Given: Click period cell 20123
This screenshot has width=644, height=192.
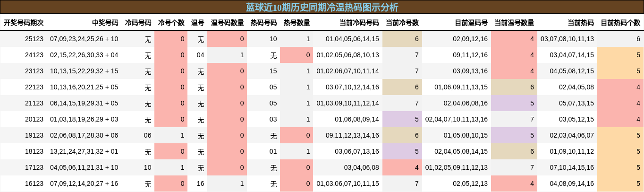Looking at the screenshot, I should pos(34,119).
